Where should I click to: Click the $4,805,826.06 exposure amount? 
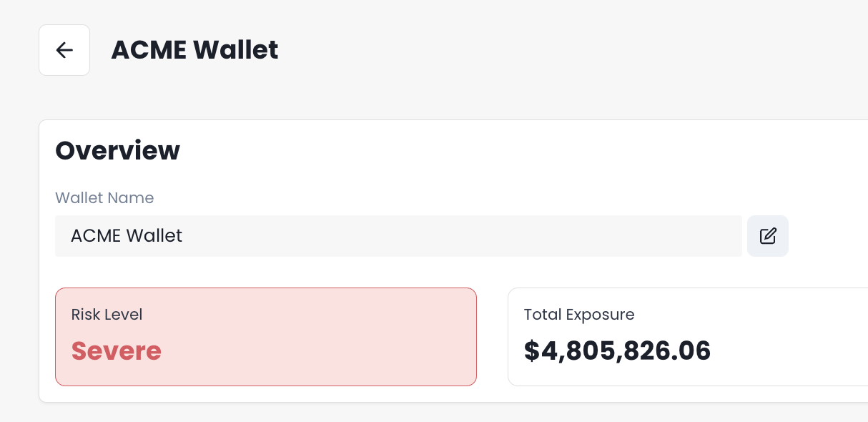click(617, 351)
